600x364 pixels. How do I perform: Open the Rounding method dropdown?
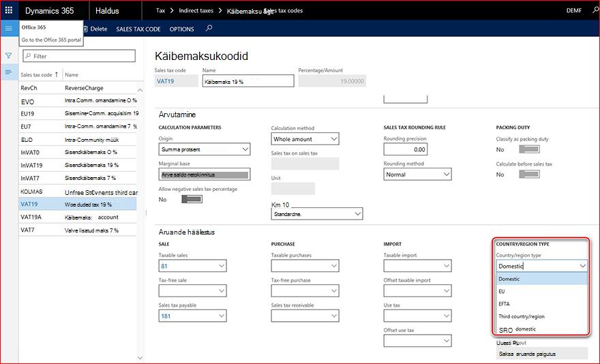tap(417, 175)
